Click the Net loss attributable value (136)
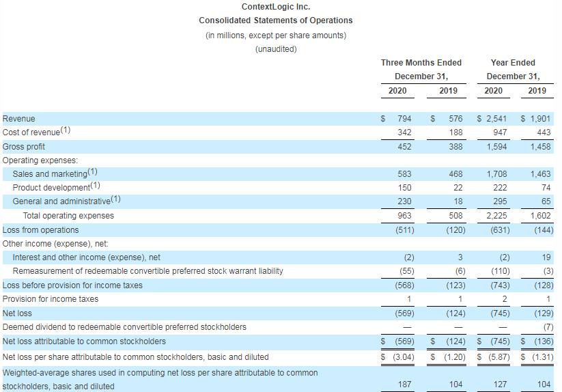The height and width of the screenshot is (392, 562). point(544,341)
